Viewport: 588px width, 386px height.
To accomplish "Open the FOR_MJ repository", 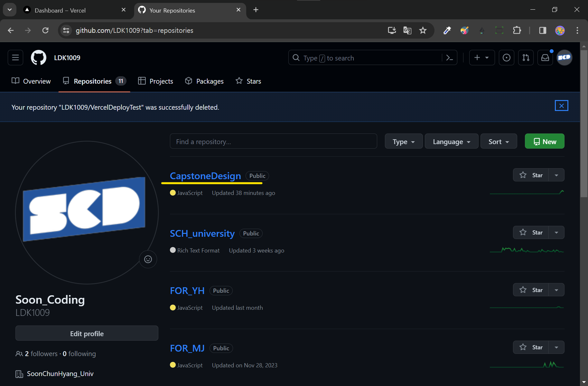I will point(187,348).
